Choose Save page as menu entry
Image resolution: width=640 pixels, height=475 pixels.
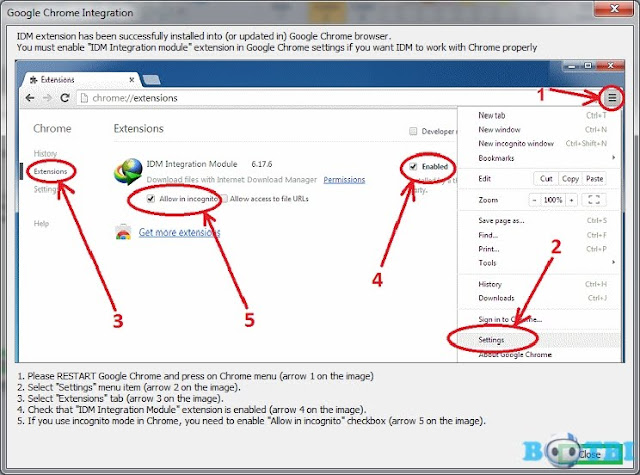(539, 221)
